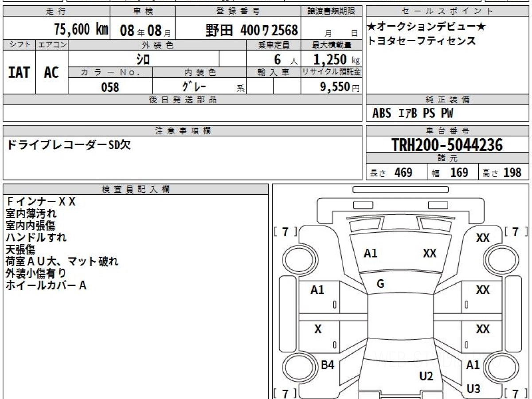
Task: Click the max load "1,250 kg"
Action: [337, 59]
